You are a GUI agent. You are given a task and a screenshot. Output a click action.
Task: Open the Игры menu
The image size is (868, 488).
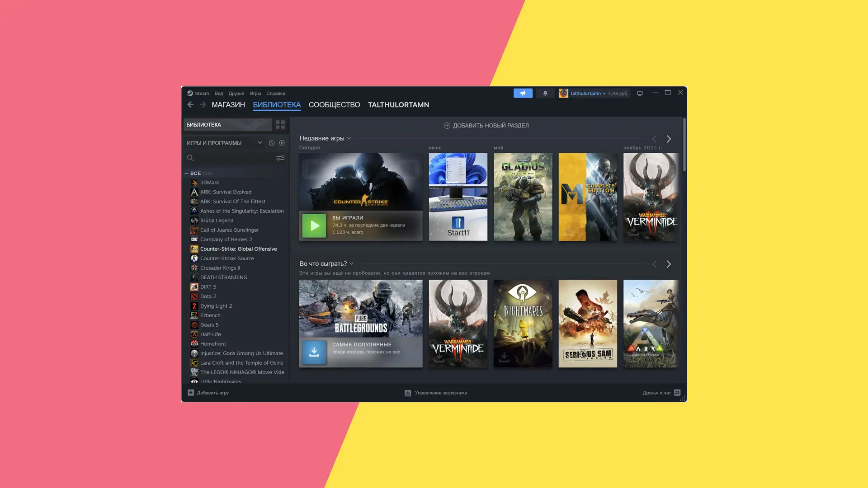click(x=255, y=94)
